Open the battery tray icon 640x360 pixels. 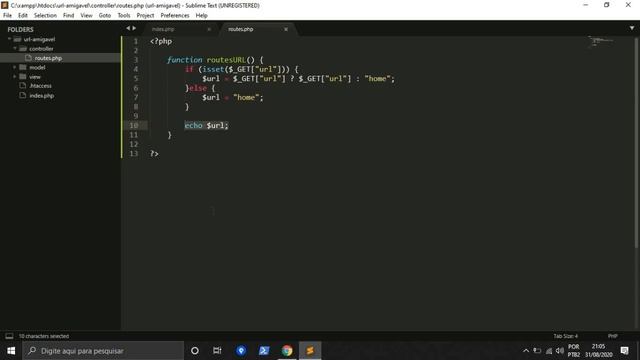point(538,351)
